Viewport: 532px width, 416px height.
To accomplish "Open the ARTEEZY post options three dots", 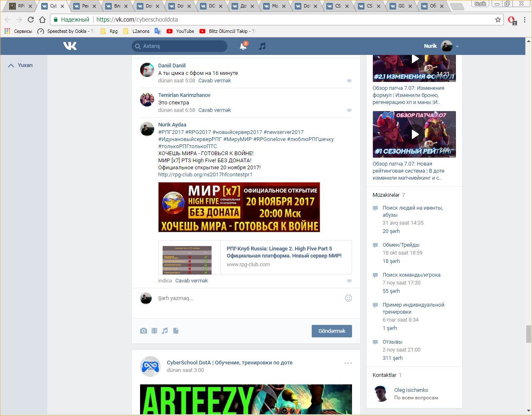I will coord(348,363).
